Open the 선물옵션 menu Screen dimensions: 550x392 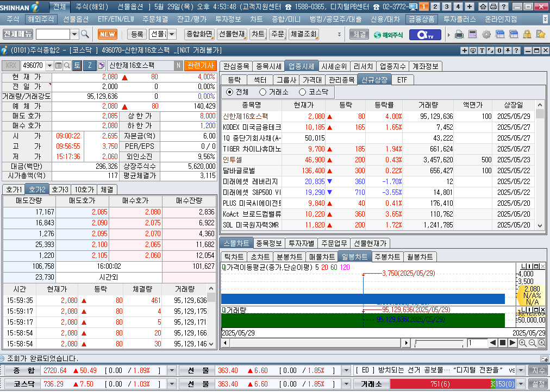(x=76, y=19)
